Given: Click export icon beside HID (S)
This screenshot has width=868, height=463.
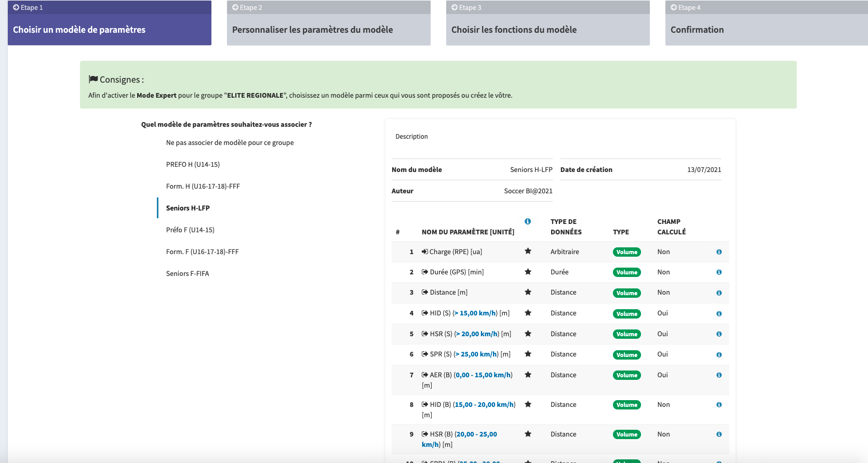Looking at the screenshot, I should [425, 313].
